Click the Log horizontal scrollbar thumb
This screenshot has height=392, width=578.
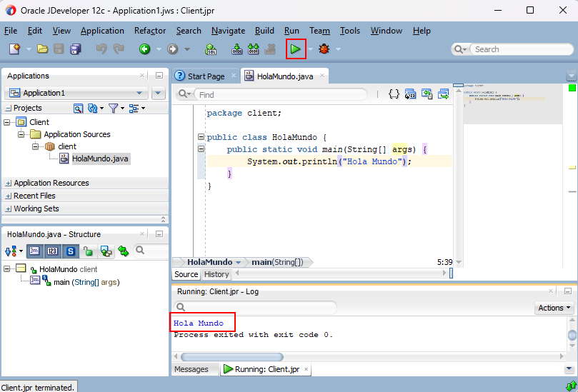(x=232, y=356)
